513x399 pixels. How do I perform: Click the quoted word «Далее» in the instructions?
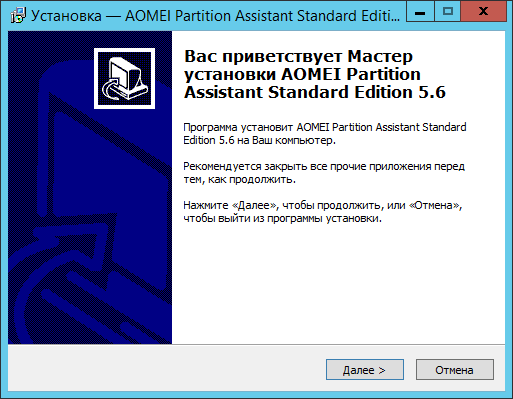(x=255, y=205)
